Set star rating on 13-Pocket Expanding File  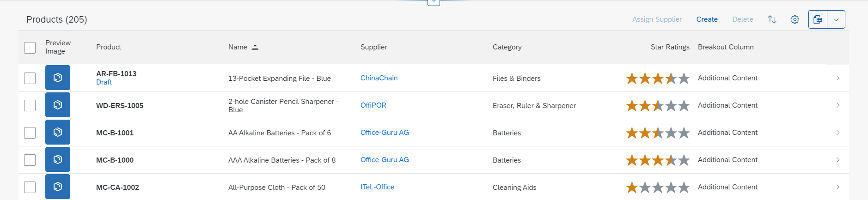pos(658,79)
